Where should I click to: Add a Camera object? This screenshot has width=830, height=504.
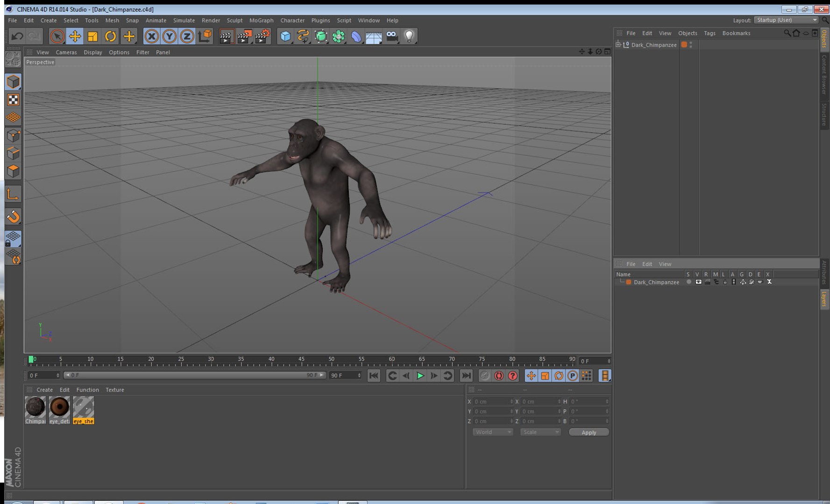(391, 36)
